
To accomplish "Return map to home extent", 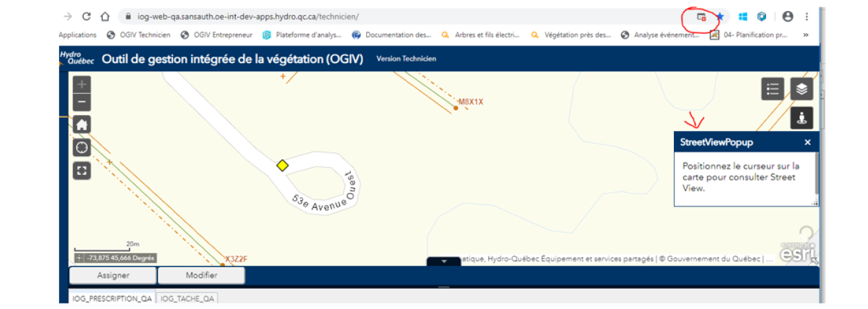I will click(82, 125).
